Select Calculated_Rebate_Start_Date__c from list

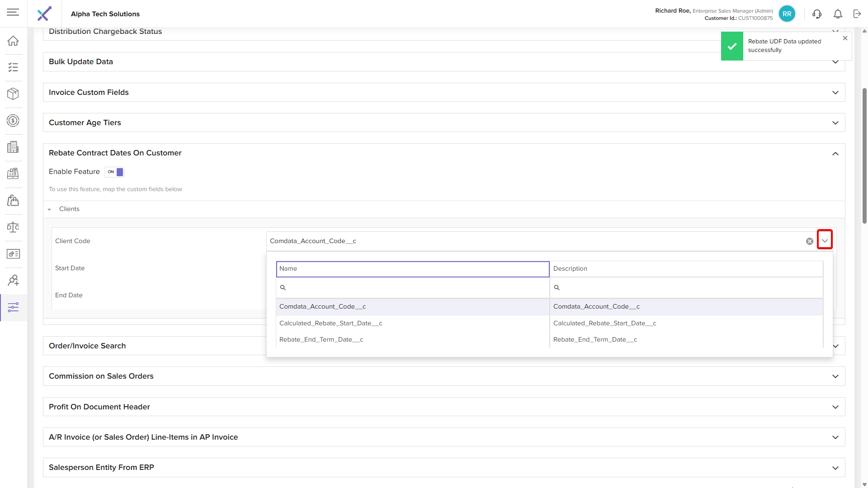(331, 323)
